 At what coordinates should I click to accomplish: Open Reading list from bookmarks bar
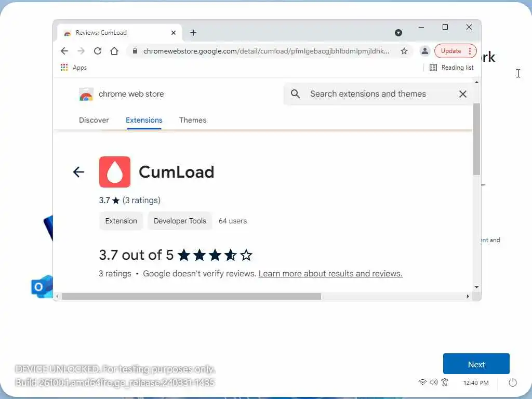(x=451, y=68)
